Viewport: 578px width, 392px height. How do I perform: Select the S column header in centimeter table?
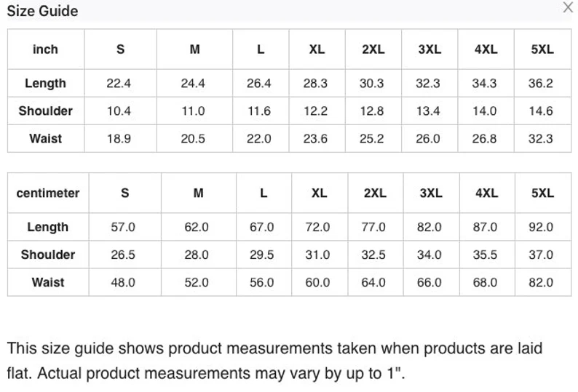[x=125, y=193]
